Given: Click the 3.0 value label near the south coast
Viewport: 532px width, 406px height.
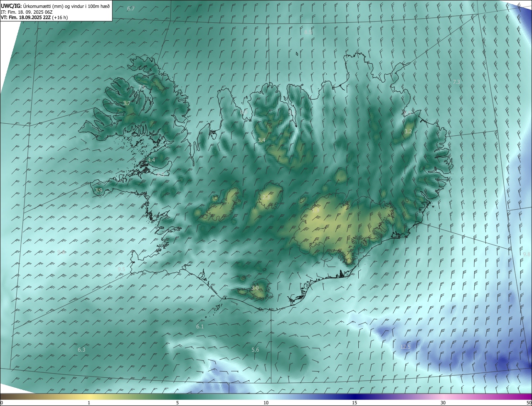Looking at the screenshot, I should pos(255,288).
